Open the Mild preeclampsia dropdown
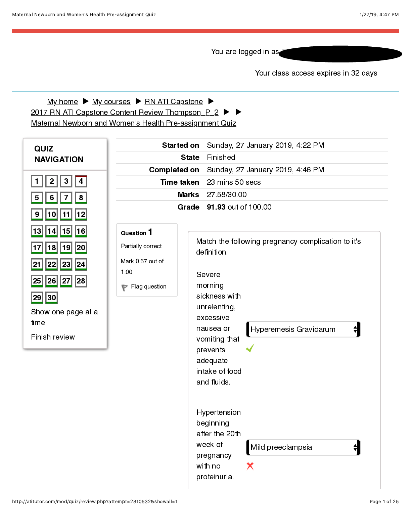The width and height of the screenshot is (411, 532). tap(303, 447)
